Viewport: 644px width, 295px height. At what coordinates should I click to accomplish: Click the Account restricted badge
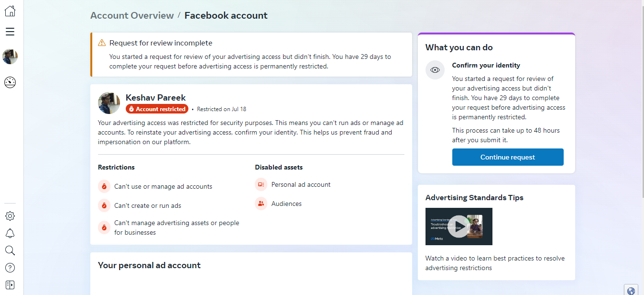[157, 109]
